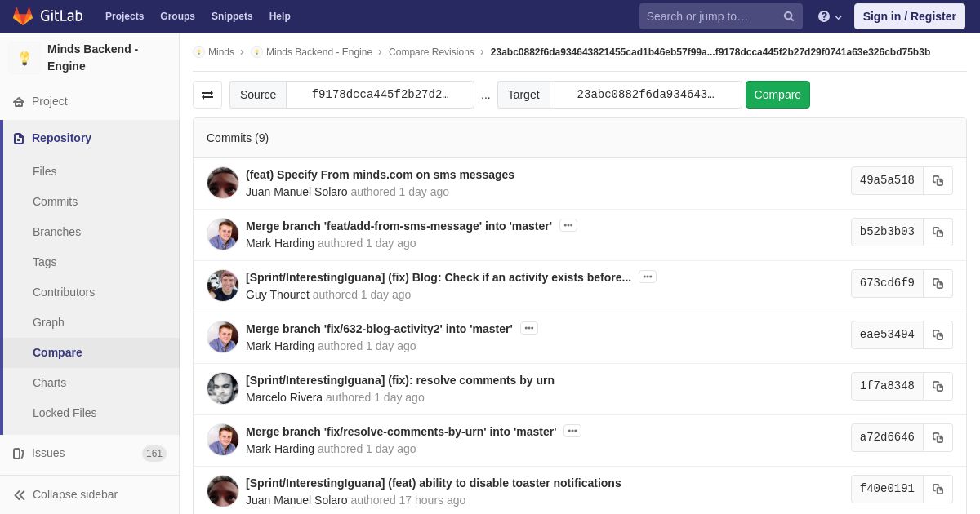This screenshot has width=980, height=514.
Task: Open the Minds Backend - Engine project avatar
Action: point(24,58)
